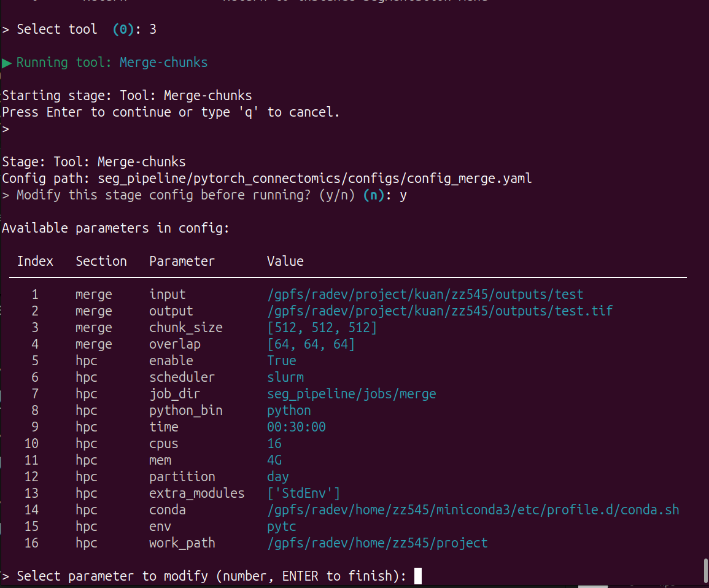Click the Value column header
Viewport: 709px width, 588px height.
click(x=285, y=261)
